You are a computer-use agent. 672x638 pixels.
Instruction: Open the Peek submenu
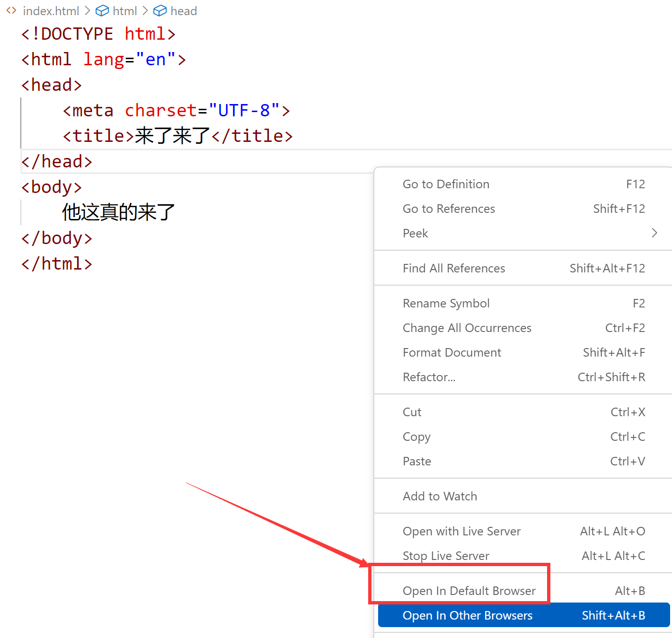[x=524, y=233]
